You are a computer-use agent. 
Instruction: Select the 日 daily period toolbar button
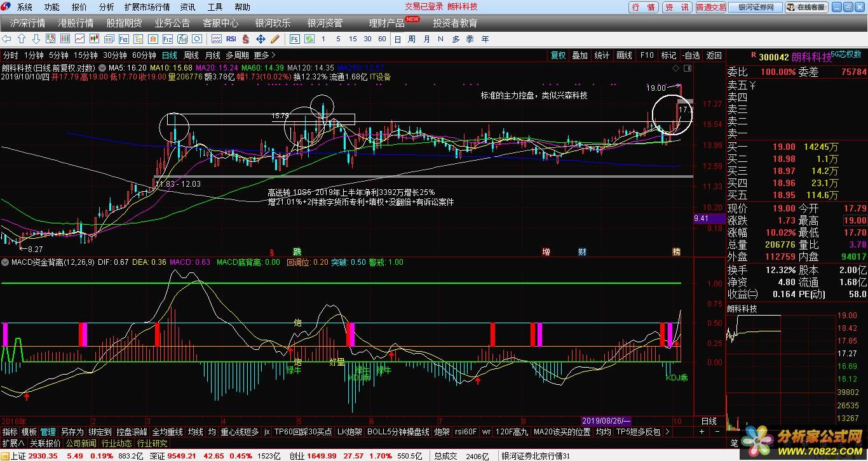point(398,39)
